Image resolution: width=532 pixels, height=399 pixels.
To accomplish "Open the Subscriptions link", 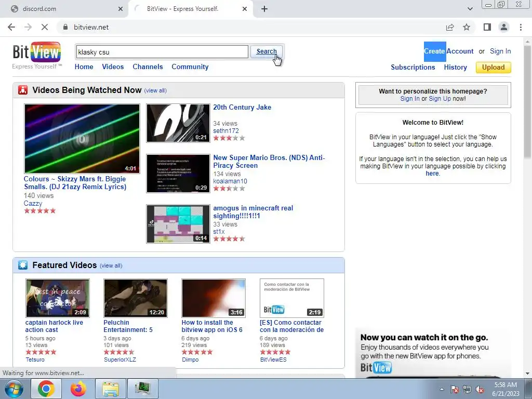I will [413, 67].
